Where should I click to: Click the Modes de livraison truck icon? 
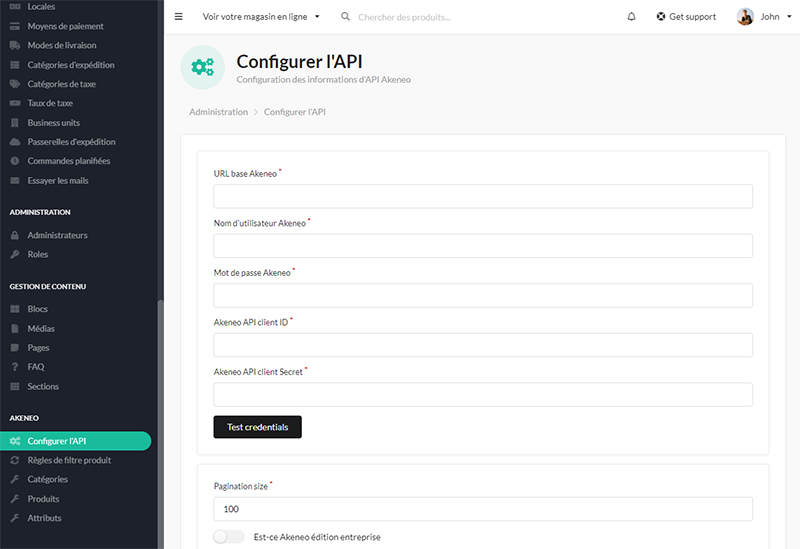15,45
